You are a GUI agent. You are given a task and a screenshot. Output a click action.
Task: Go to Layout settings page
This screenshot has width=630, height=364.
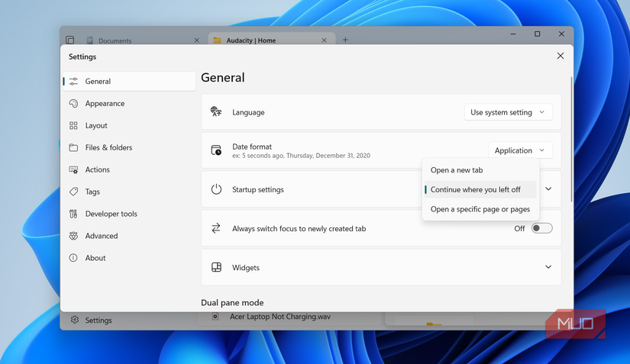[96, 126]
